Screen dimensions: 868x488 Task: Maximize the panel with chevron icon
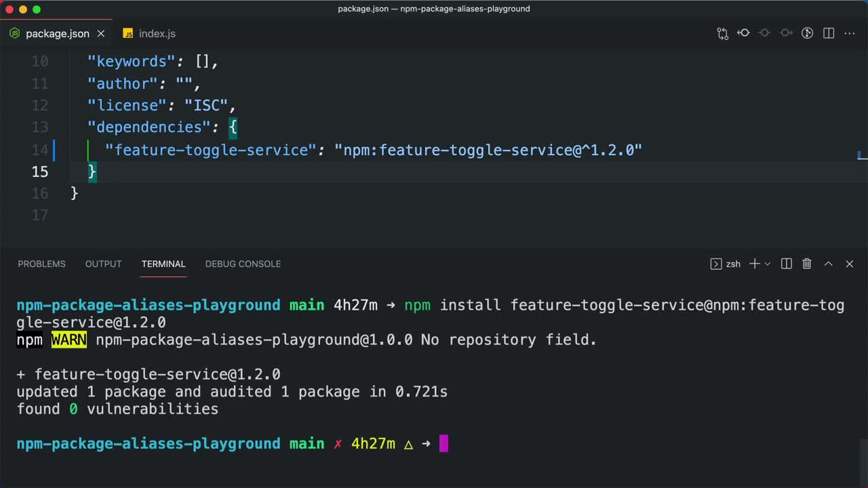[x=828, y=264]
